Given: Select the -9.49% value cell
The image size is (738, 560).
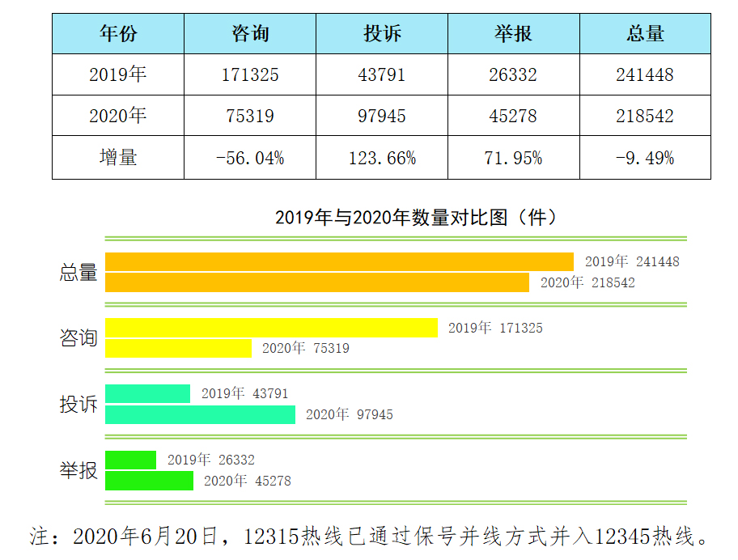Looking at the screenshot, I should [x=644, y=156].
